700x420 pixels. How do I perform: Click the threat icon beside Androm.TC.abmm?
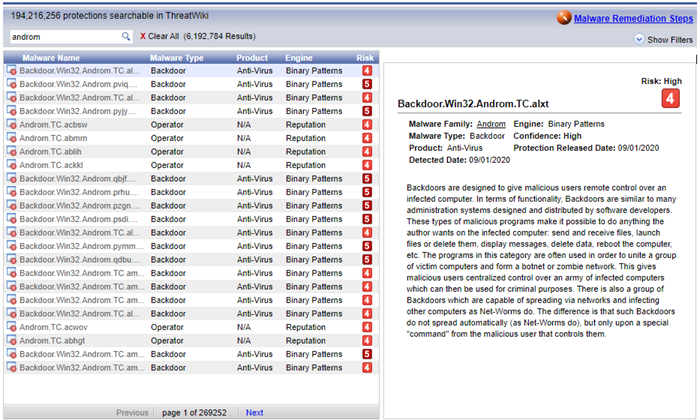[x=11, y=138]
